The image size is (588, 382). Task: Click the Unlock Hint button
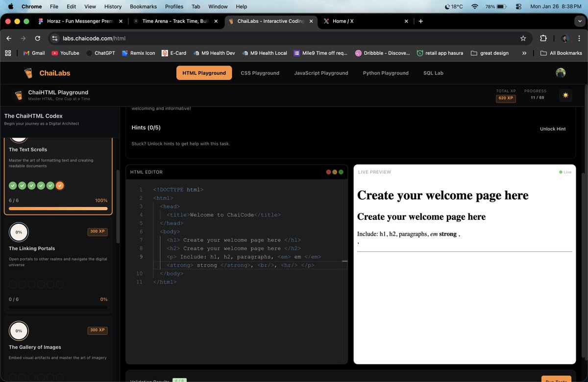click(x=553, y=129)
